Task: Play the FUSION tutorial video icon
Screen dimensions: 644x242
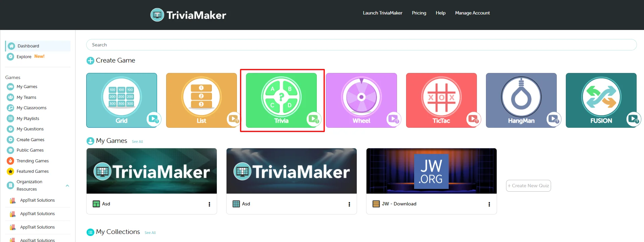Action: tap(634, 119)
